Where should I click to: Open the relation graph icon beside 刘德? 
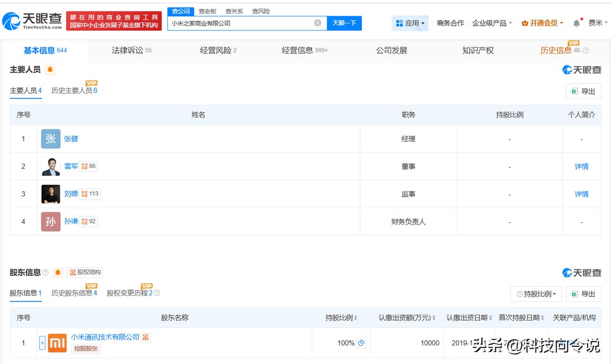click(84, 194)
